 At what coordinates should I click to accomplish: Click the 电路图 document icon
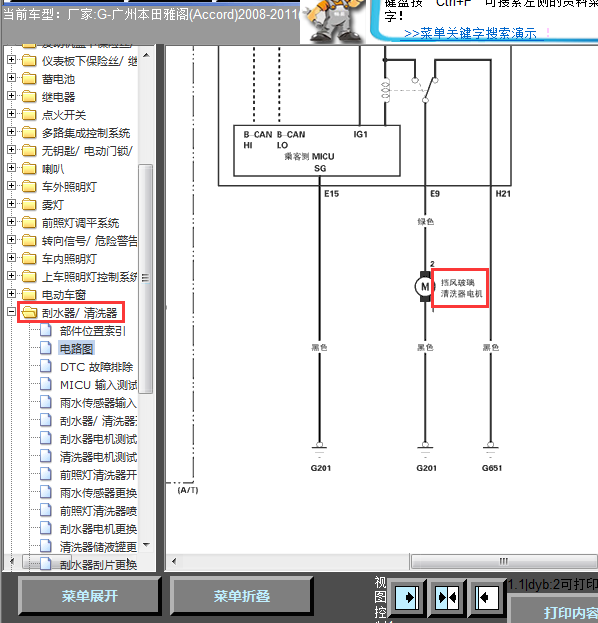46,348
